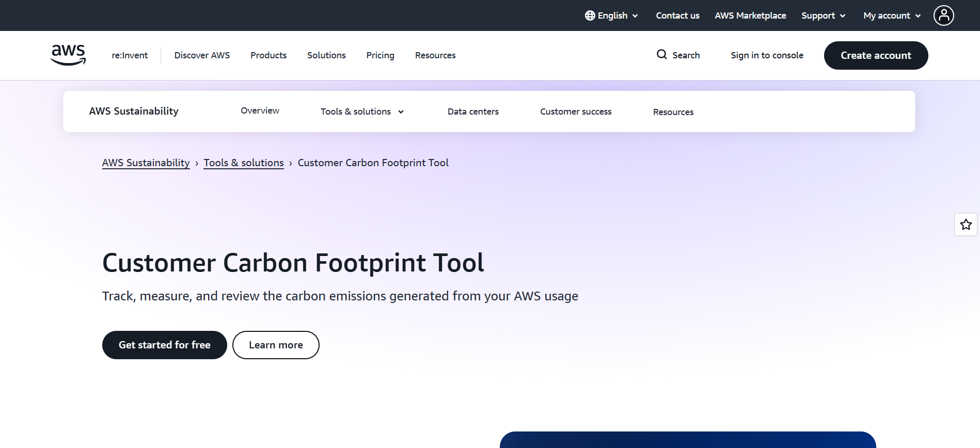This screenshot has width=980, height=448.
Task: Click AWS Sustainability section title
Action: click(134, 111)
